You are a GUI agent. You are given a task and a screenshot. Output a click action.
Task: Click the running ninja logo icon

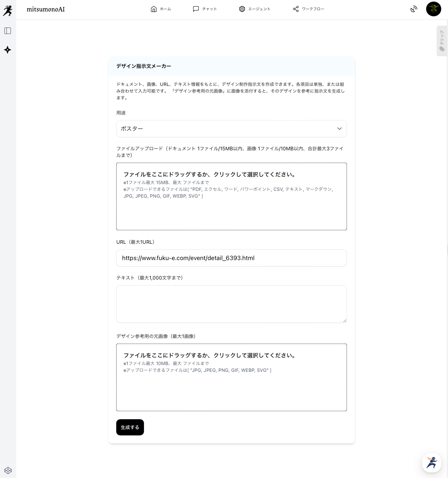[8, 11]
